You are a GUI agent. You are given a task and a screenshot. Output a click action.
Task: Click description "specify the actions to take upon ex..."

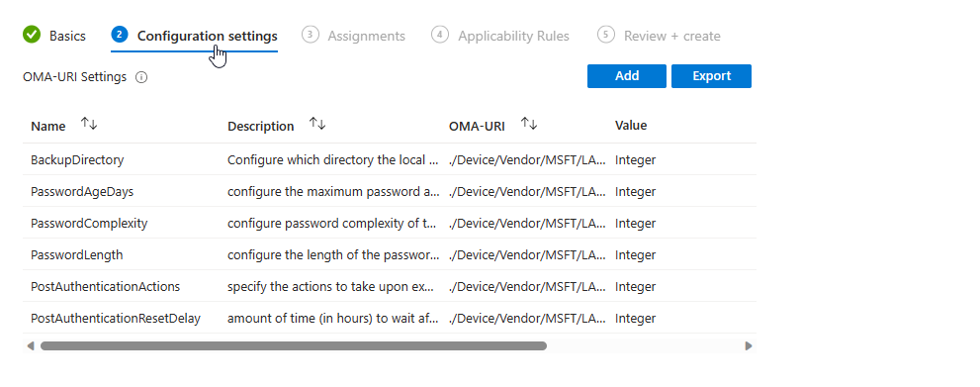point(329,286)
